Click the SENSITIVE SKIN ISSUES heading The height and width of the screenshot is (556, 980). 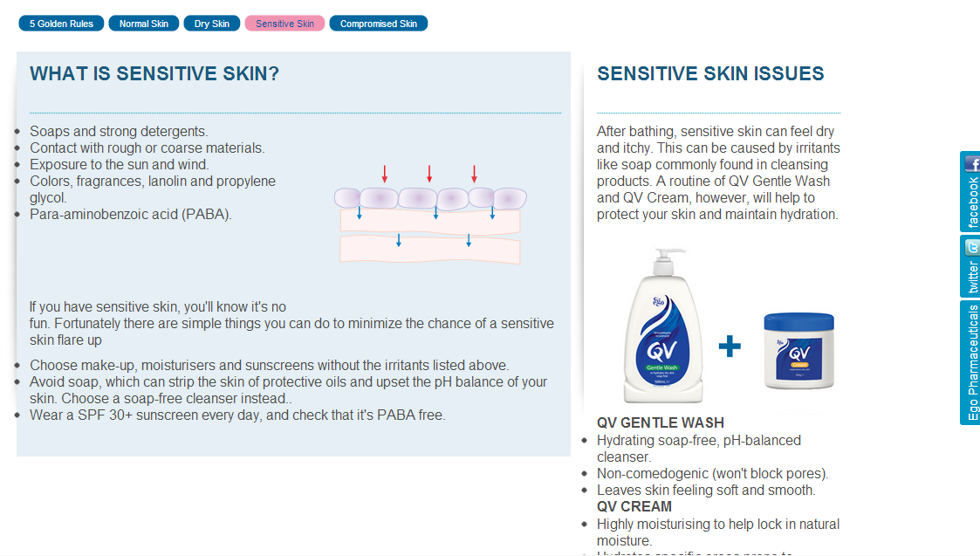[x=710, y=73]
